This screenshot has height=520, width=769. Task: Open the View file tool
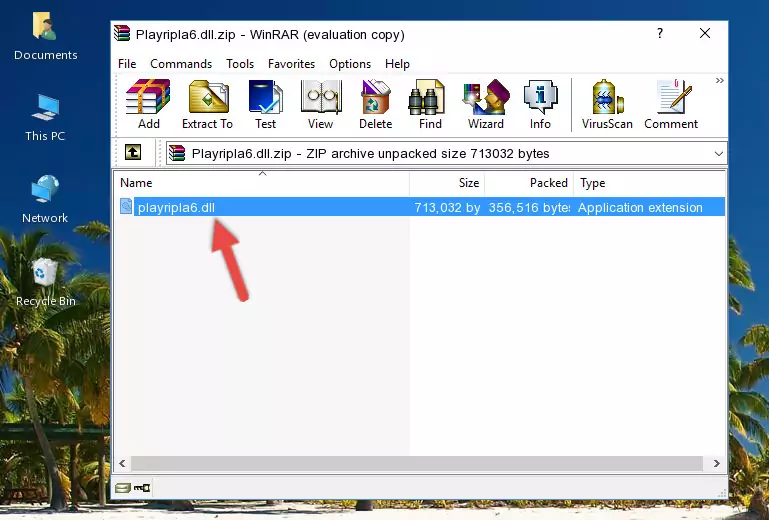coord(321,104)
